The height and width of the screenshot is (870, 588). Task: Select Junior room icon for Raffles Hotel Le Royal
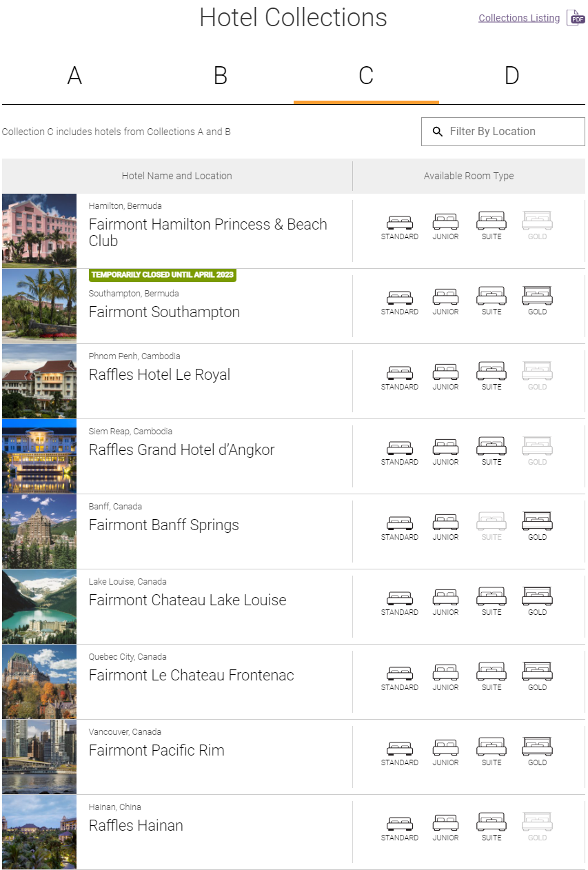(445, 371)
